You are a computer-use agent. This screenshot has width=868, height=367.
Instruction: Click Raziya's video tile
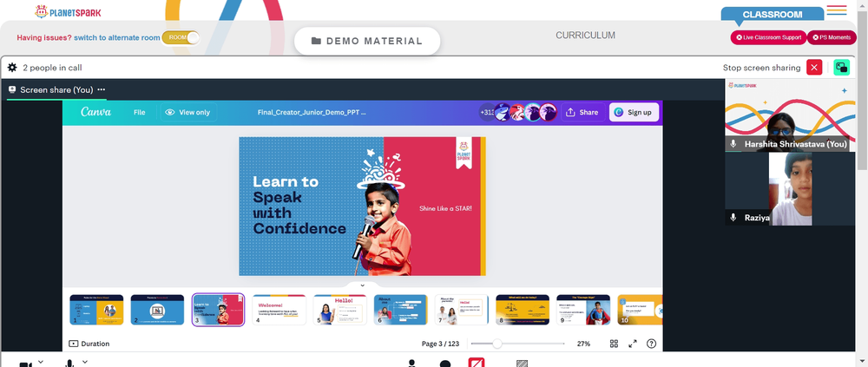(790, 189)
